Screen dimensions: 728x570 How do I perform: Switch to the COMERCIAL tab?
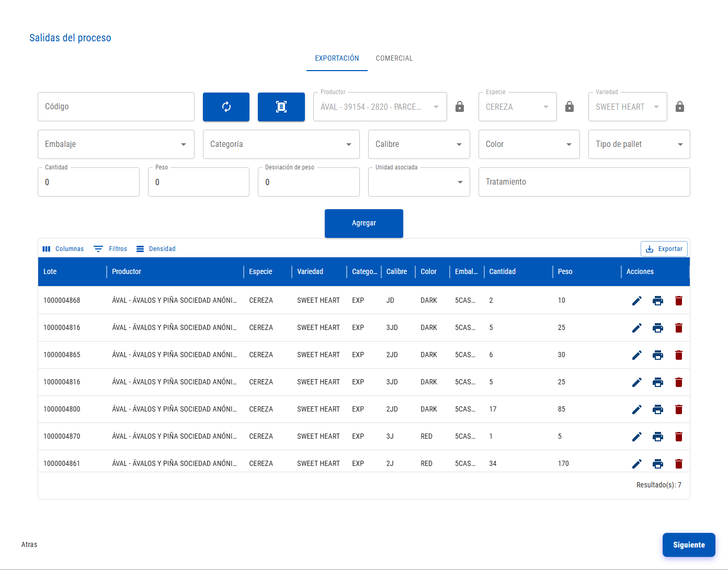pyautogui.click(x=394, y=59)
